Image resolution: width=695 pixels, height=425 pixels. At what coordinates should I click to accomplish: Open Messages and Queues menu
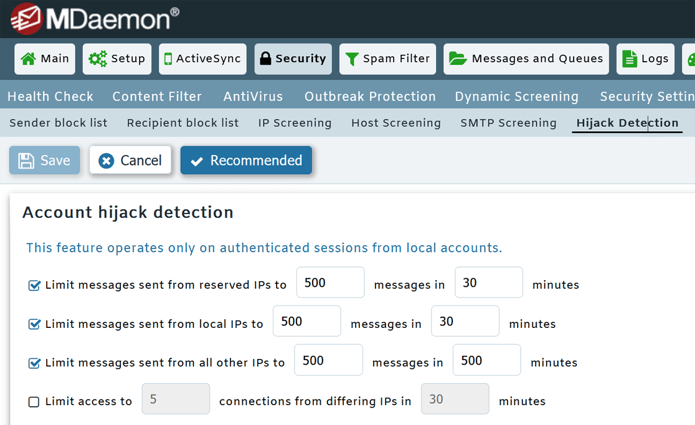coord(526,58)
